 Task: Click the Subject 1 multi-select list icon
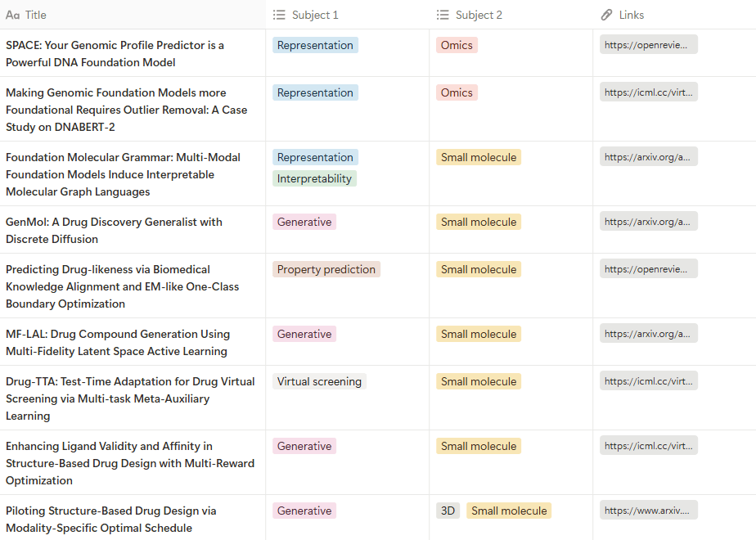(x=279, y=15)
